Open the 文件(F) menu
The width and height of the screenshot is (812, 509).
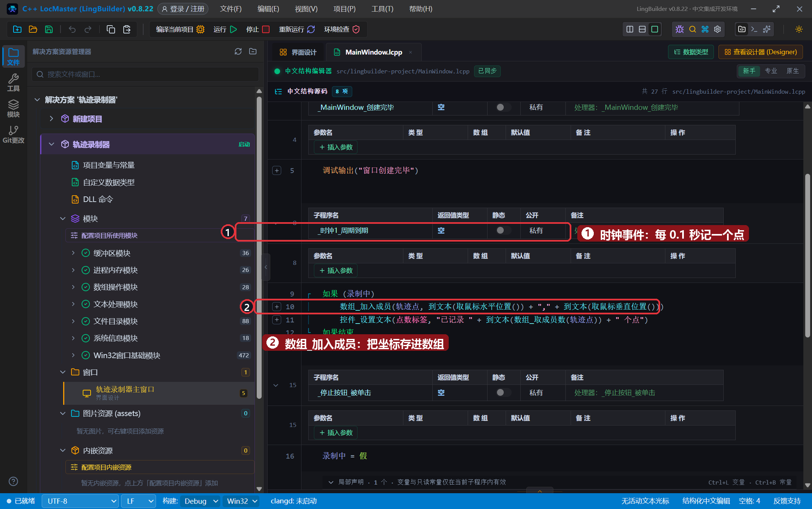point(231,9)
